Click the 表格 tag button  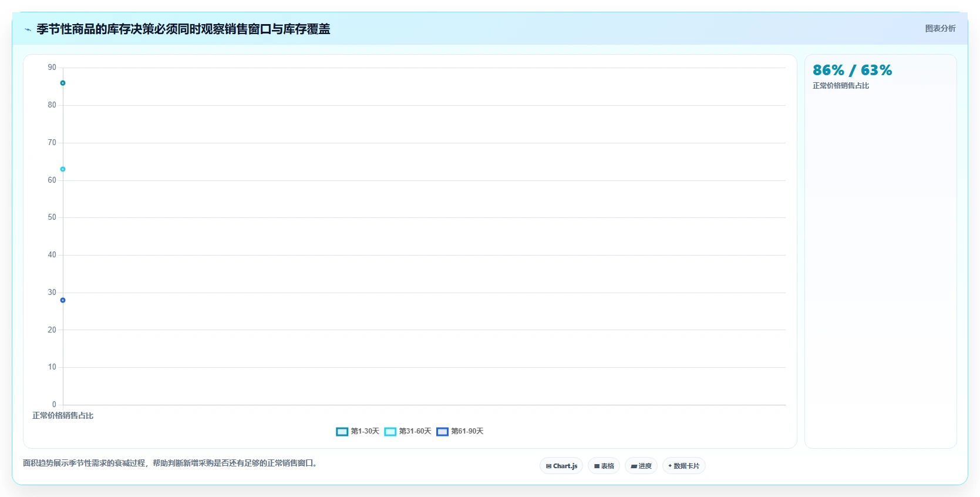click(x=604, y=466)
